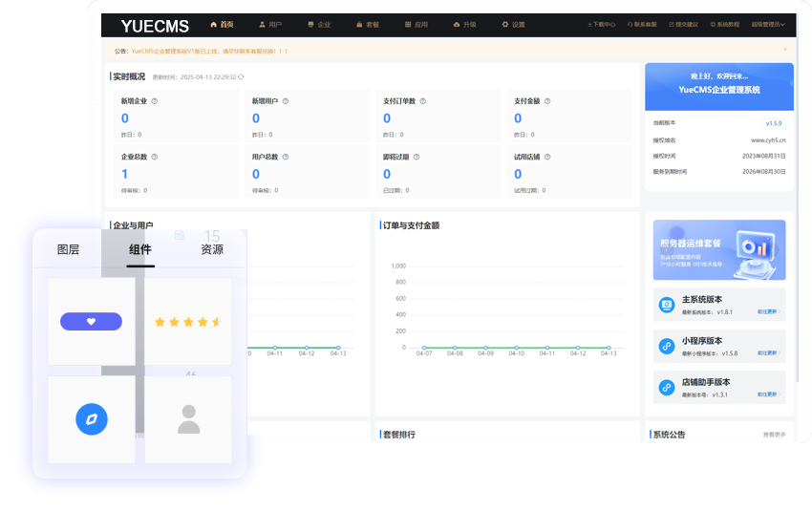Screen dimensions: 812x511
Task: Click the help icon next to 即将过期
Action: coord(417,157)
